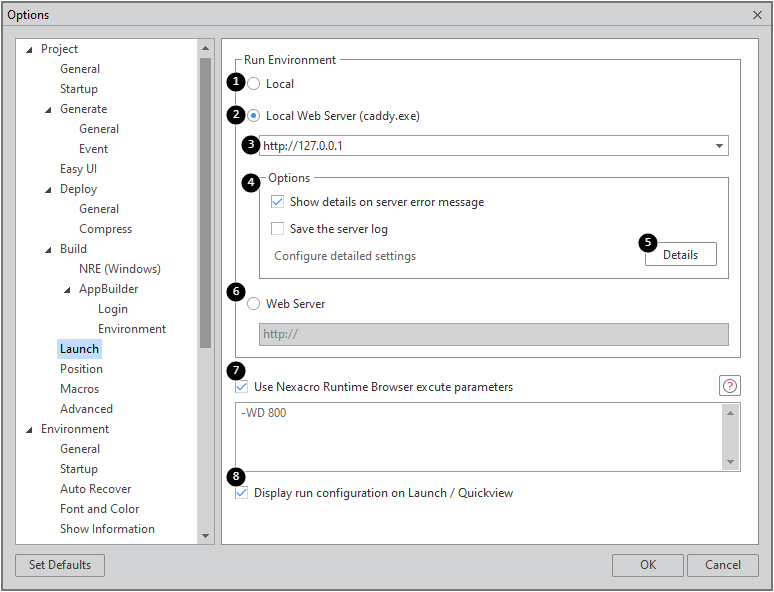Select Local Web Server (caddy.exe) option
774x592 pixels.
pos(254,116)
